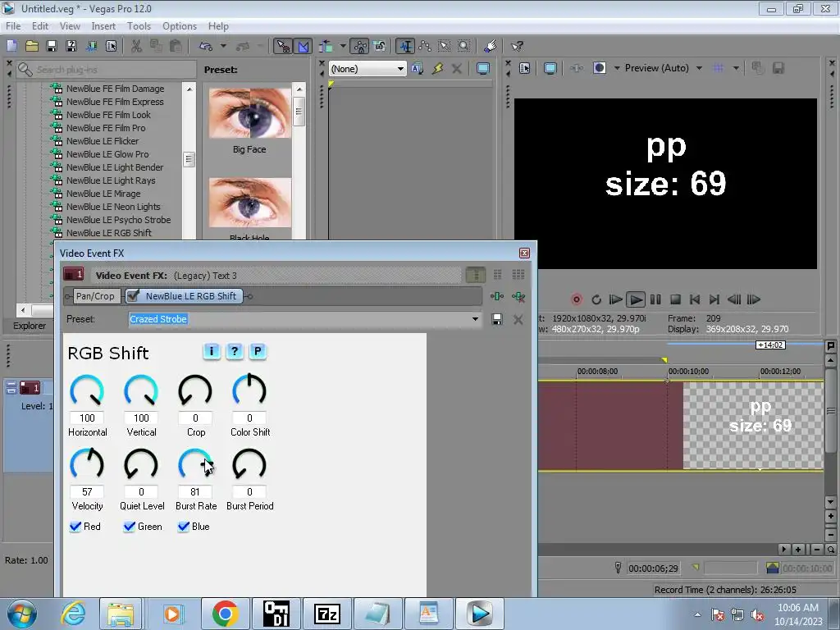
Task: Open the Help menu
Action: point(218,26)
